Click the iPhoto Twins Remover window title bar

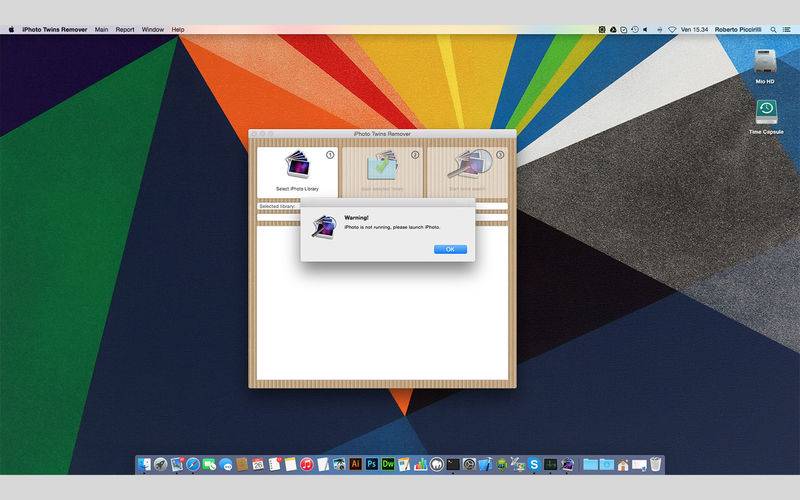[x=382, y=134]
